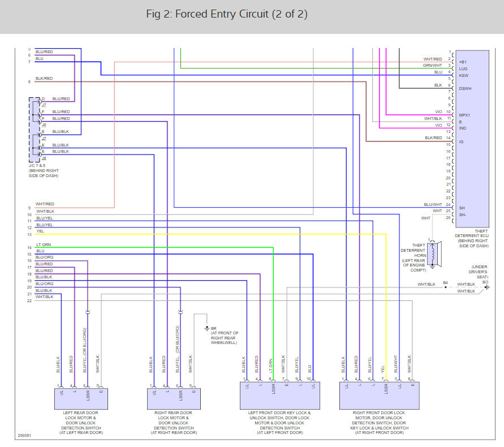This screenshot has width=504, height=447.
Task: Click the right front door lock motor component box
Action: 380,396
